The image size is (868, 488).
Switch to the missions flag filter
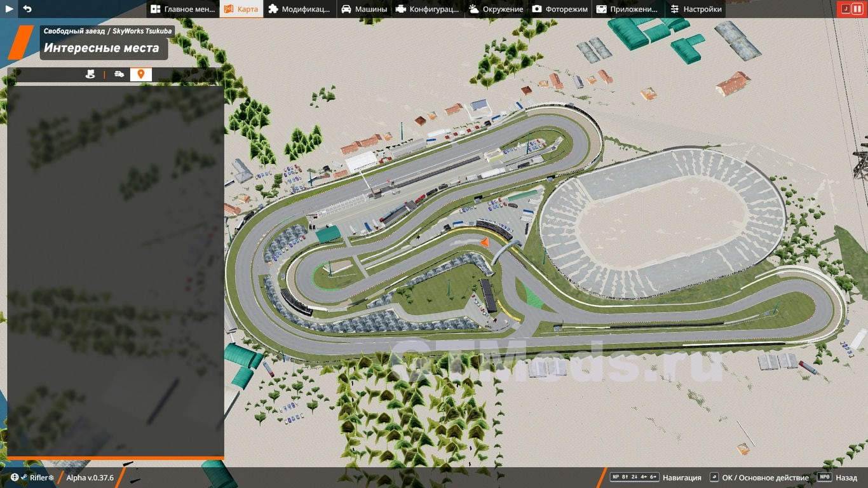click(x=90, y=74)
